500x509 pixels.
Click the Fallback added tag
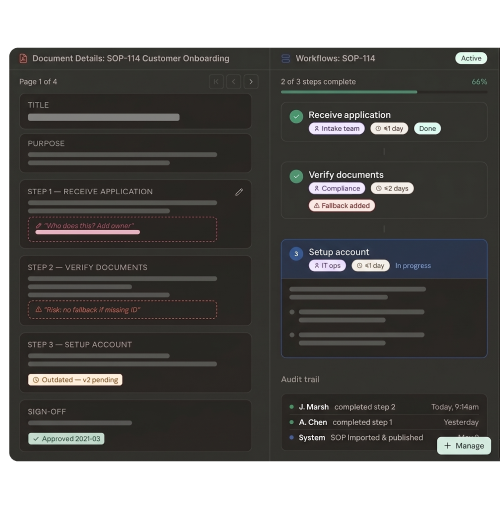click(342, 206)
